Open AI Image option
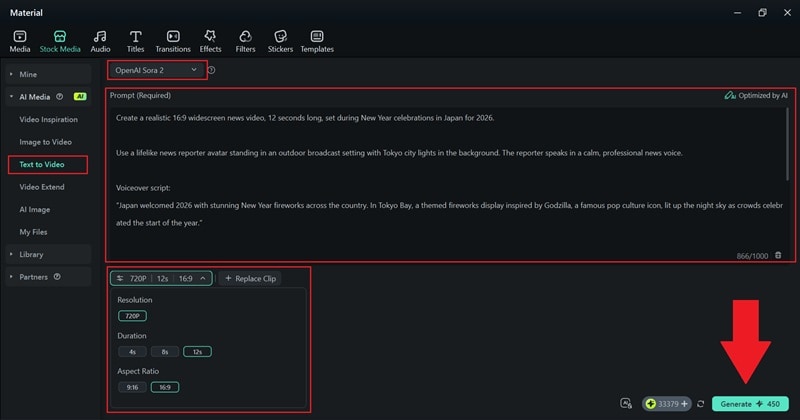Viewport: 800px width, 420px height. 35,209
